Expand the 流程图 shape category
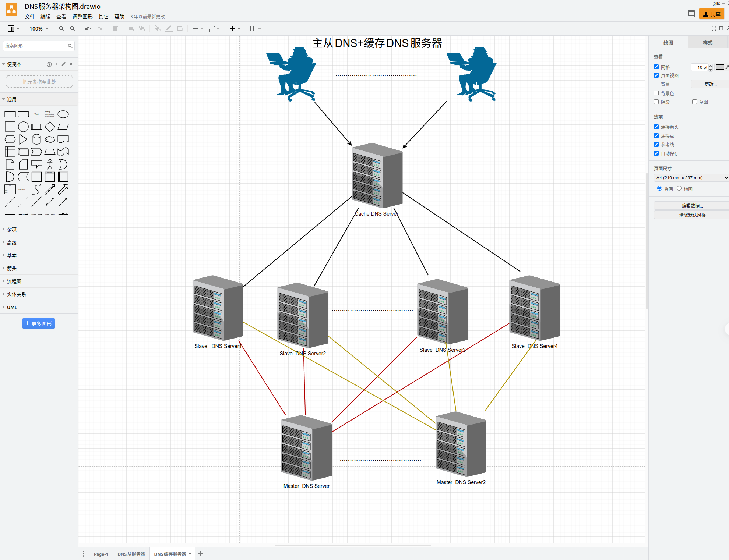This screenshot has width=729, height=560. coord(14,281)
